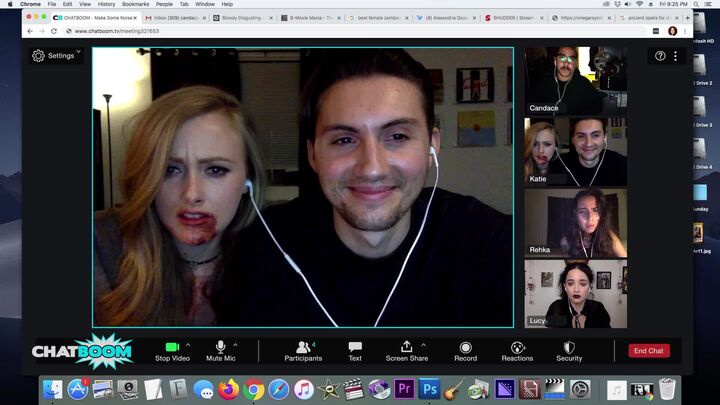Expand audio options arrow beside Mute Mic
Screen dimensions: 720x405
pos(237,344)
